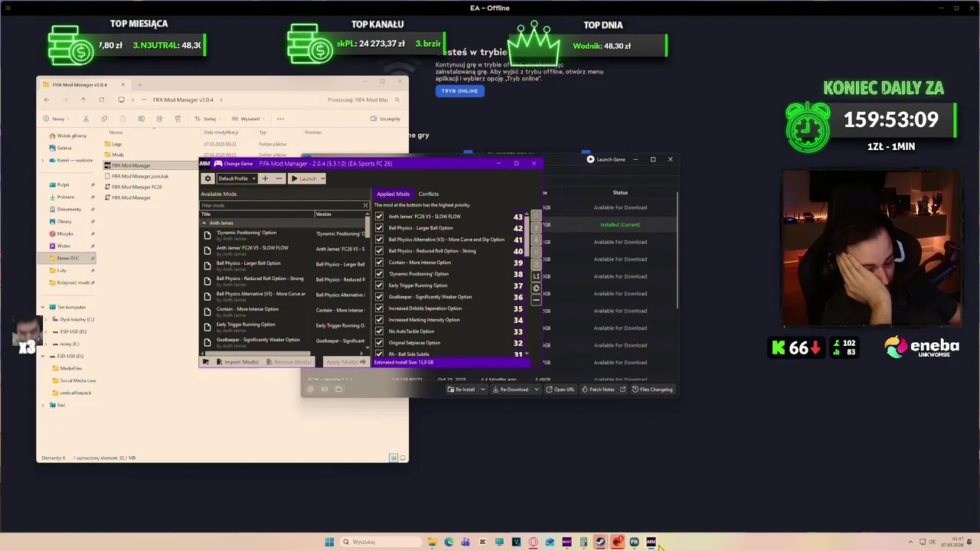Remove profile with minus button
This screenshot has width=980, height=551.
pyautogui.click(x=279, y=178)
